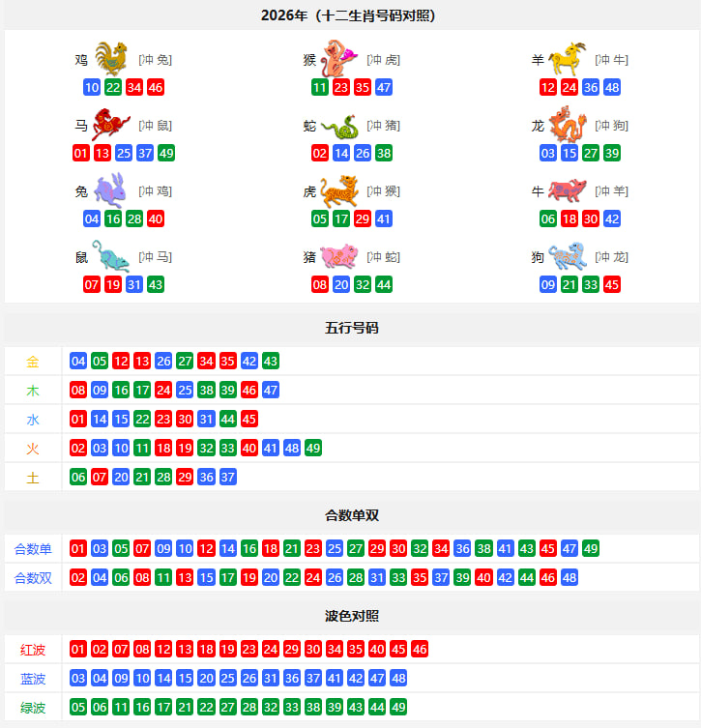Click the monkey zodiac icon

point(338,59)
